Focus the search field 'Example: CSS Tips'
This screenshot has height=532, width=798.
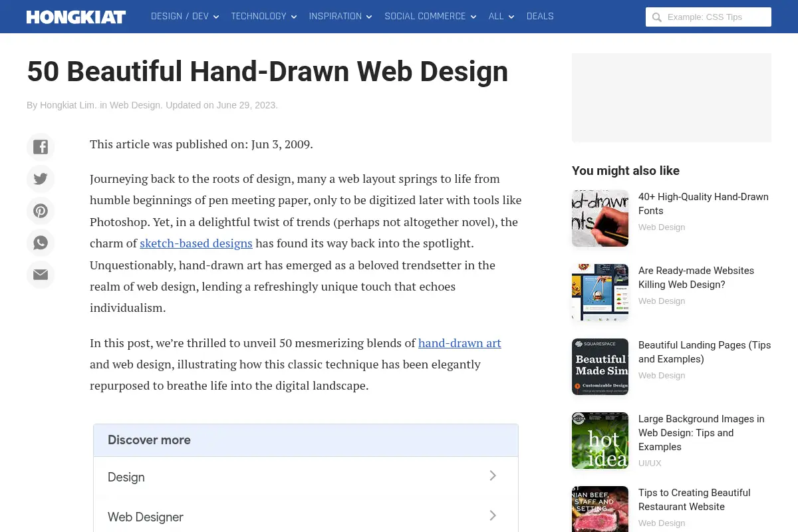pyautogui.click(x=708, y=17)
